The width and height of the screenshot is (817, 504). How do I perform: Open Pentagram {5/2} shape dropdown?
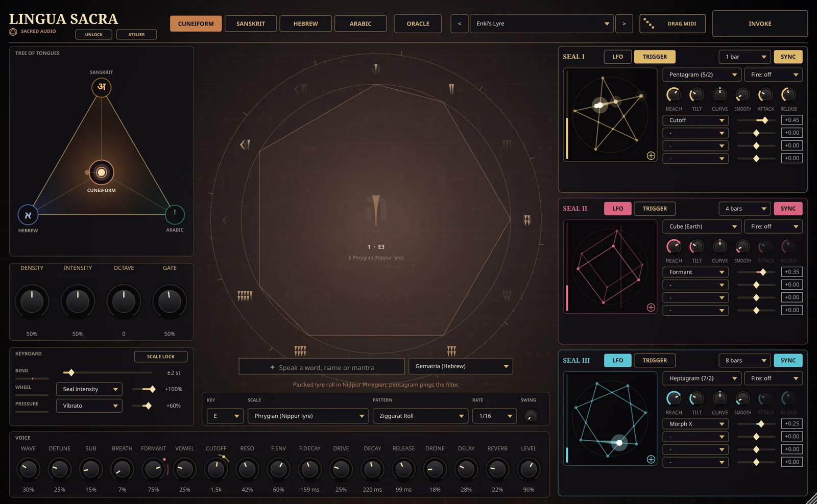(x=702, y=74)
